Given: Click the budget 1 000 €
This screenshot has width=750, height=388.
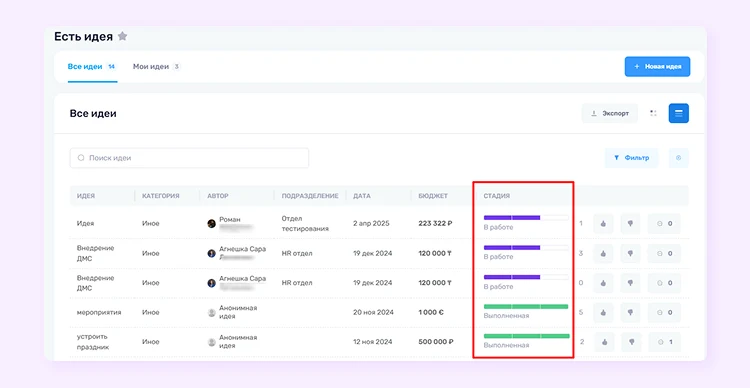Looking at the screenshot, I should tap(431, 312).
